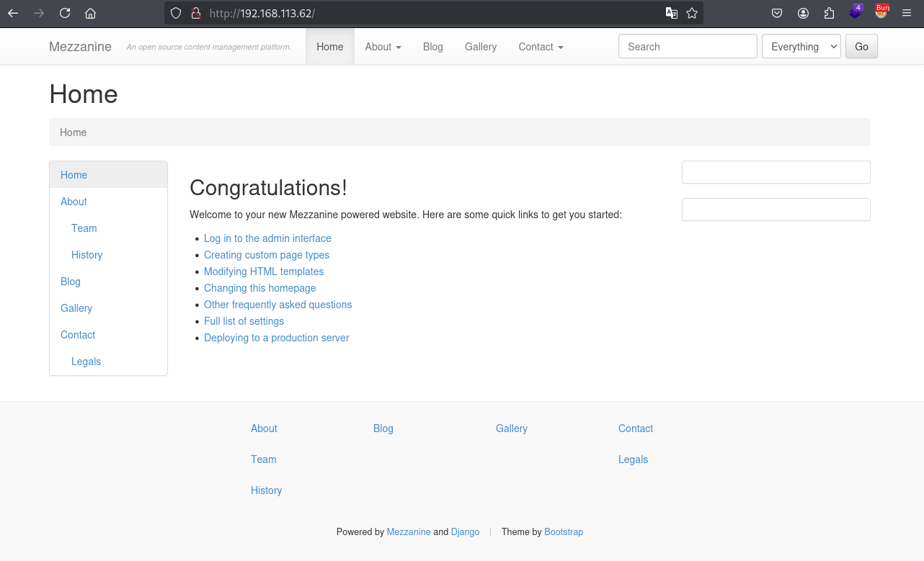Expand the Contact dropdown in navbar
924x561 pixels.
coord(541,47)
